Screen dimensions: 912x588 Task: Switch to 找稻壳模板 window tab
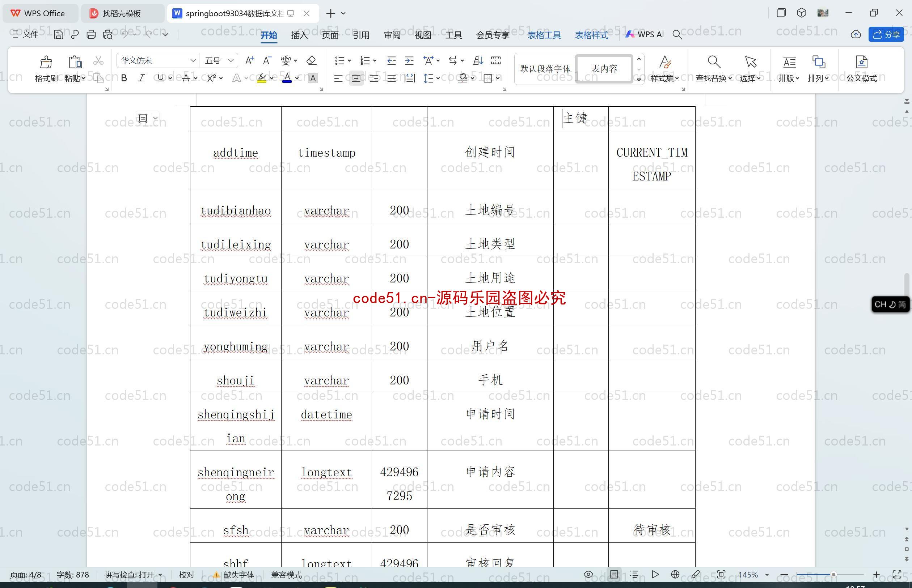122,13
